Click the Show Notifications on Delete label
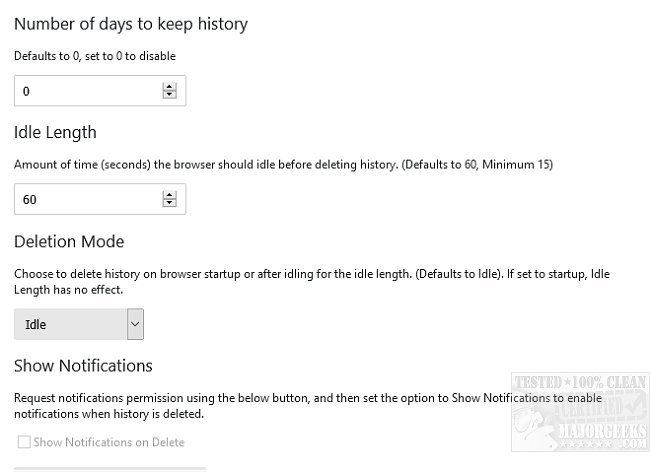This screenshot has width=650, height=472. [109, 442]
